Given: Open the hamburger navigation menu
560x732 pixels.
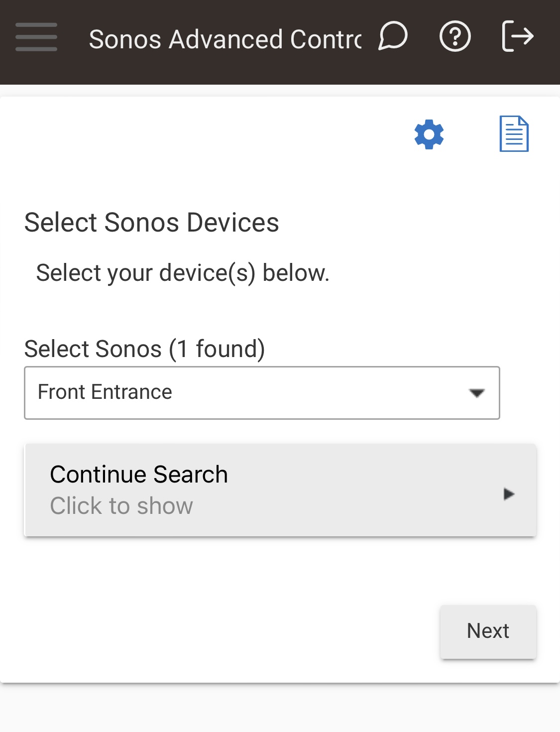Looking at the screenshot, I should [x=36, y=37].
